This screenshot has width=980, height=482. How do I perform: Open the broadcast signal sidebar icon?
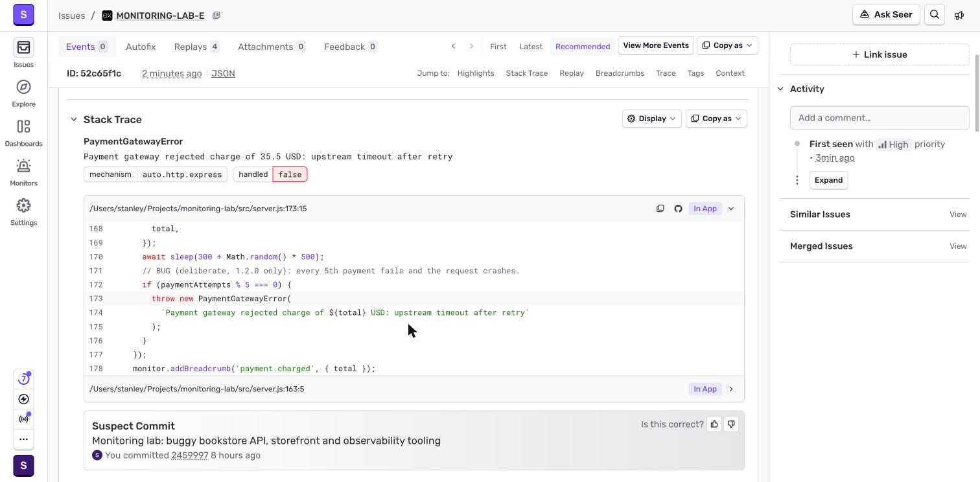click(x=23, y=419)
